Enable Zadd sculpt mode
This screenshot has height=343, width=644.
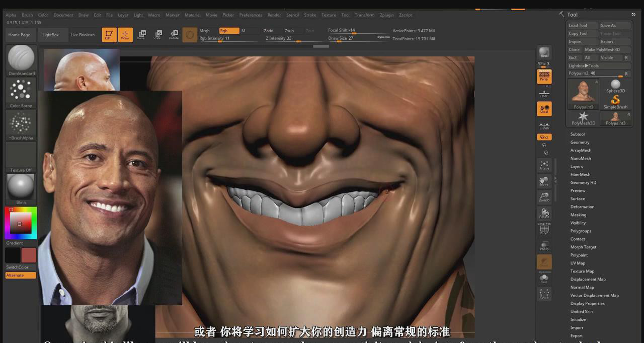[269, 31]
